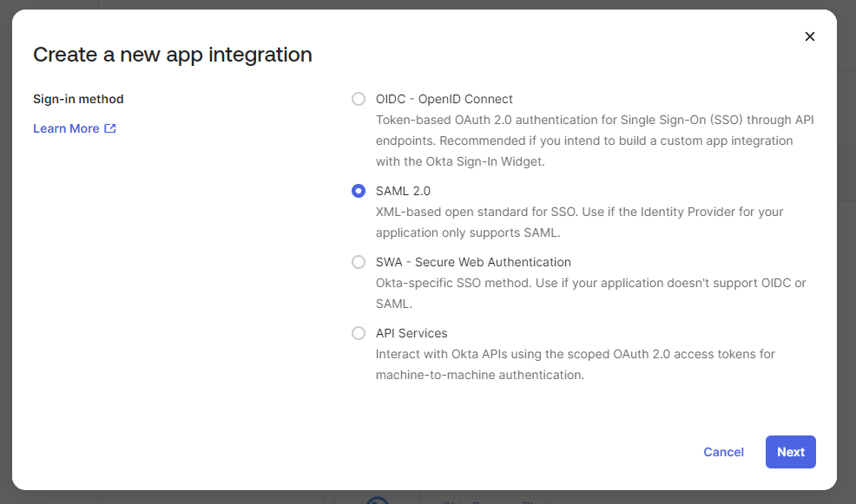Confirm SAML 2.0 is selected by clicking it
The width and height of the screenshot is (856, 504).
(x=359, y=191)
